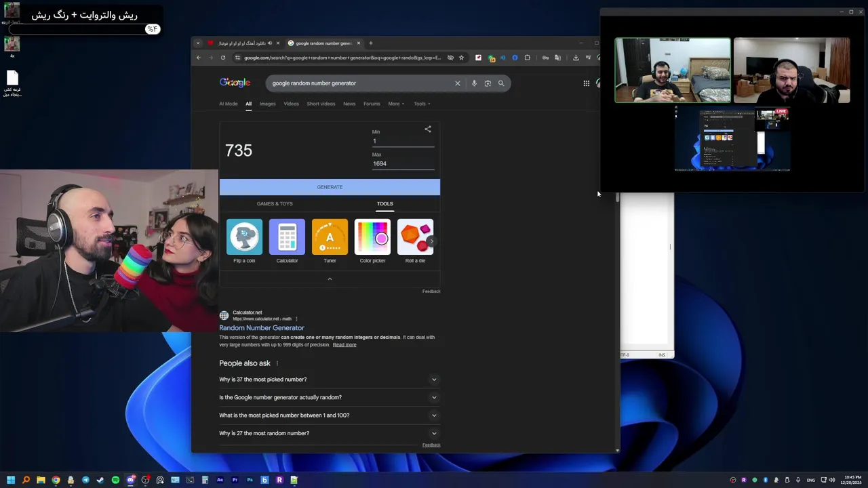868x488 pixels.
Task: Open Adobe Premiere Pro from taskbar
Action: (235, 480)
